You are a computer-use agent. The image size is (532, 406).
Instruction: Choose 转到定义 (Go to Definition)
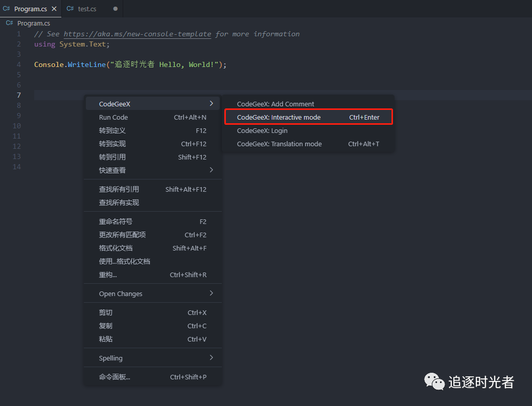coord(153,130)
